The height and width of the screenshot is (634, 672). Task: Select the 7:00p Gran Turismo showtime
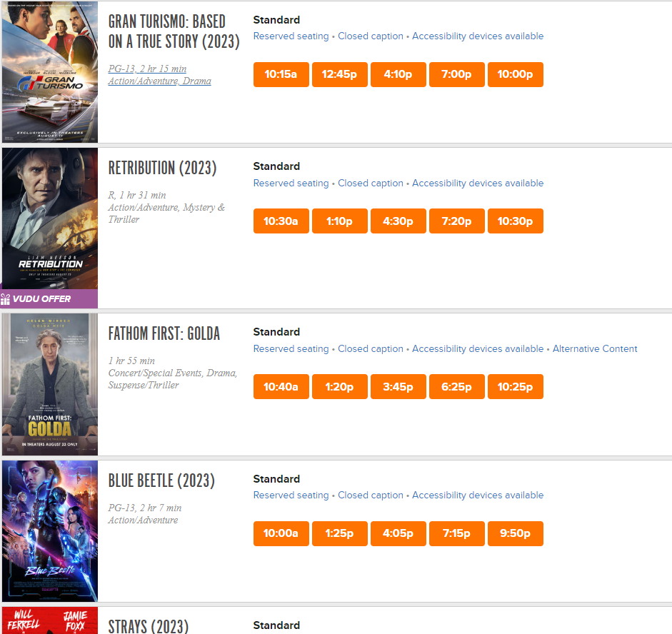pyautogui.click(x=457, y=74)
